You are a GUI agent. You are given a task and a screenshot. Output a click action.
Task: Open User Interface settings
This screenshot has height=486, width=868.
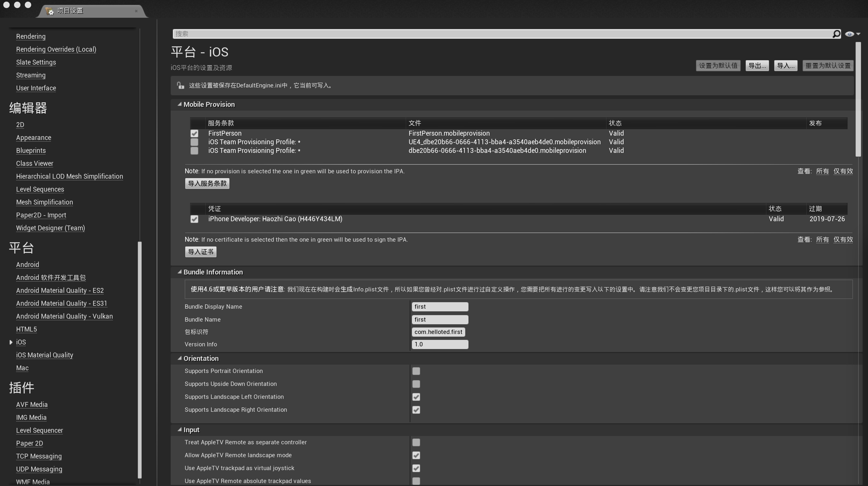(36, 88)
